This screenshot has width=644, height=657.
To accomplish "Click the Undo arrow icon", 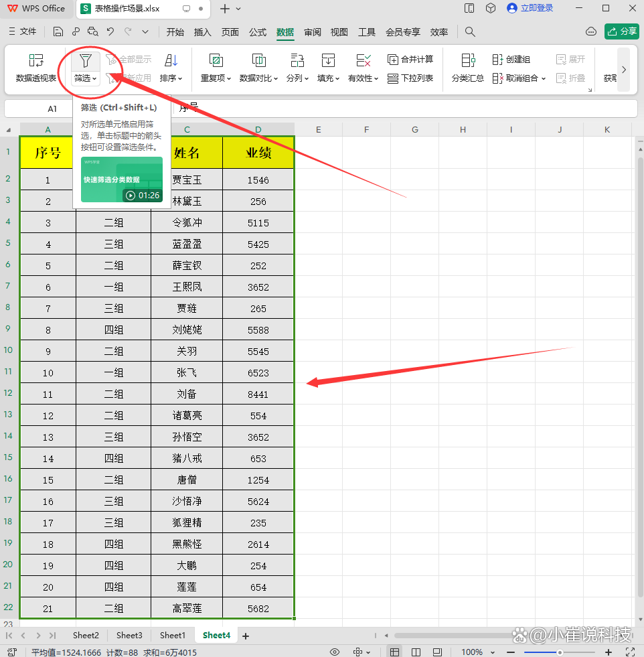I will pyautogui.click(x=110, y=32).
